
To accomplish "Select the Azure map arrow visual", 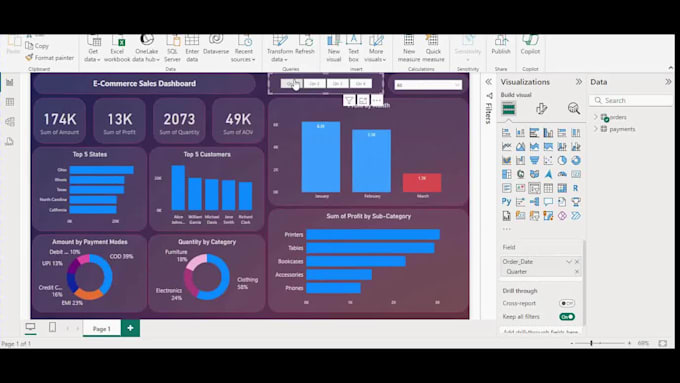I will pos(548,174).
